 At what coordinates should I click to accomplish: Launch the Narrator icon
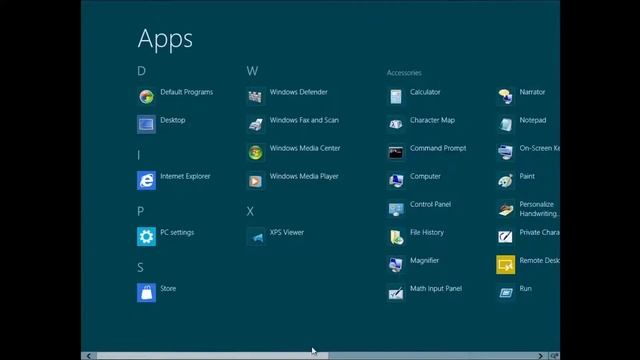pyautogui.click(x=505, y=97)
